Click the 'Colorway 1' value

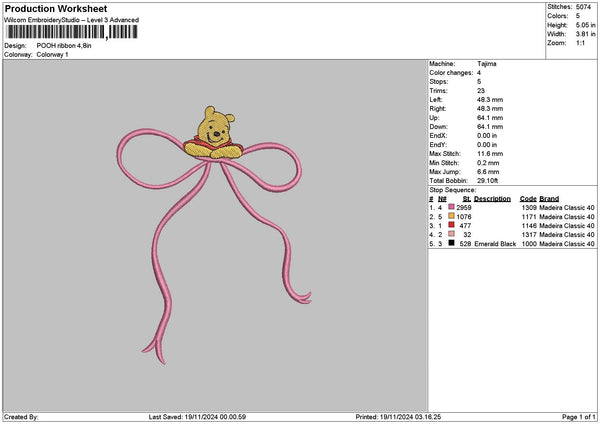click(52, 55)
